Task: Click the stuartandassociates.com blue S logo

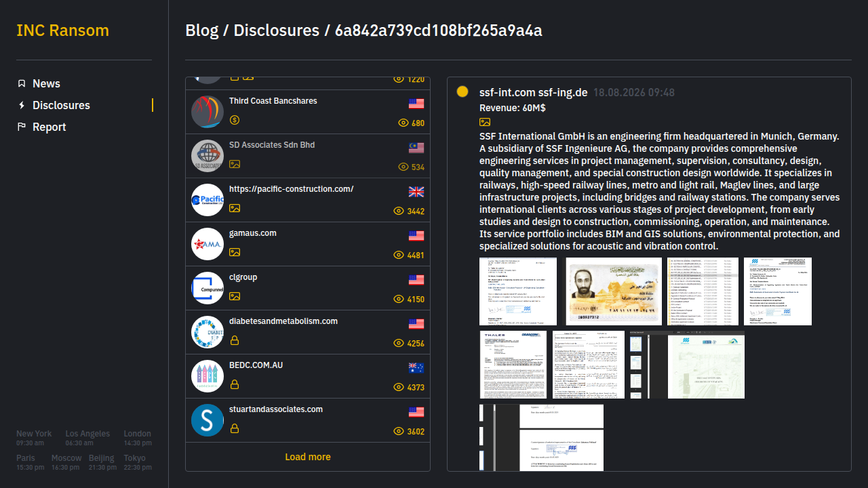Action: tap(208, 420)
